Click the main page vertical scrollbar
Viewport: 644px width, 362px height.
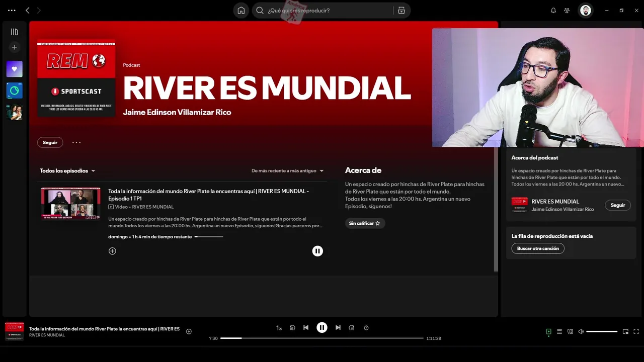point(496,210)
